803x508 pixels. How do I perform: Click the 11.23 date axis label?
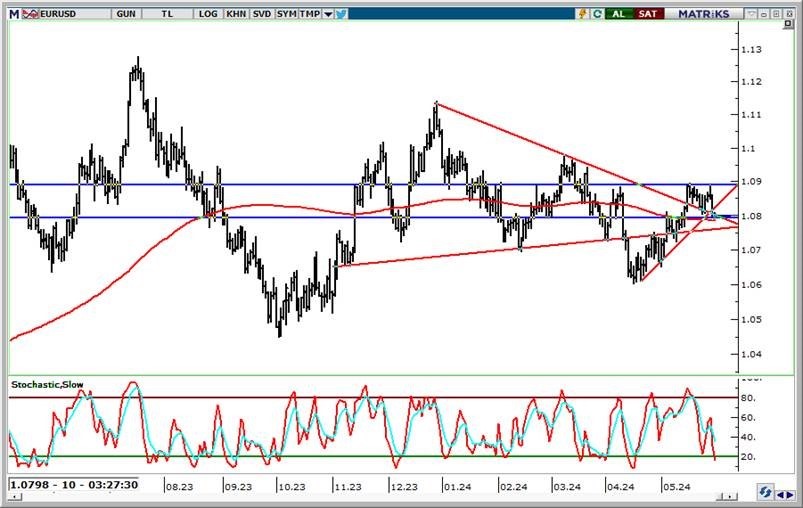[348, 487]
